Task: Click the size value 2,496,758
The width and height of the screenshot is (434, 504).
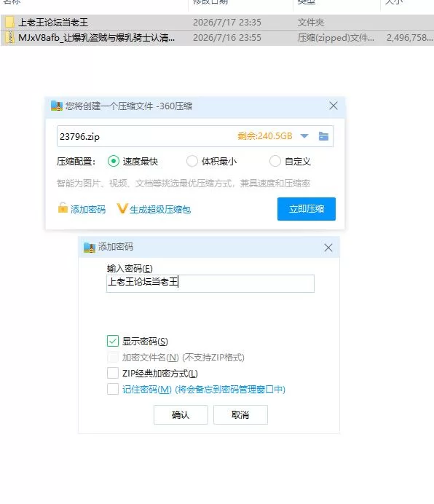Action: click(409, 38)
